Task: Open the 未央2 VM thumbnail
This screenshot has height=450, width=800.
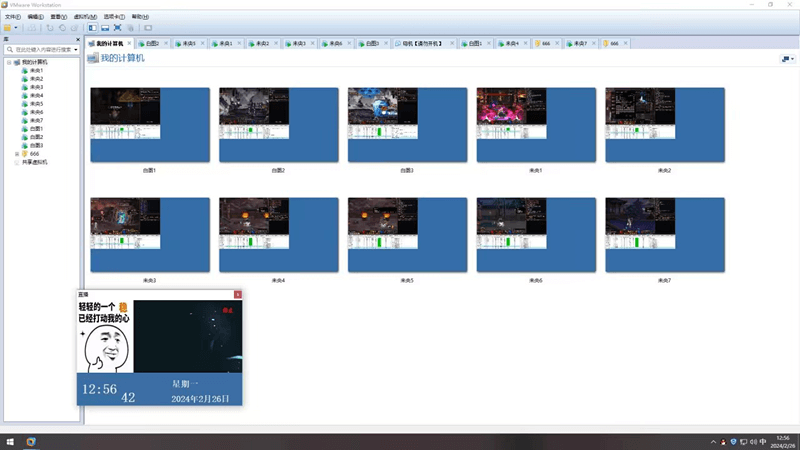Action: [665, 124]
